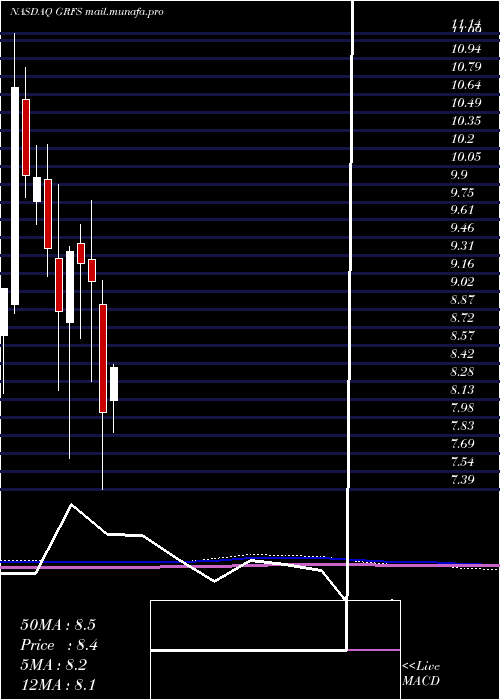500x700 pixels.
Task: Click the 9.16 price axis label
Action: [x=462, y=264]
